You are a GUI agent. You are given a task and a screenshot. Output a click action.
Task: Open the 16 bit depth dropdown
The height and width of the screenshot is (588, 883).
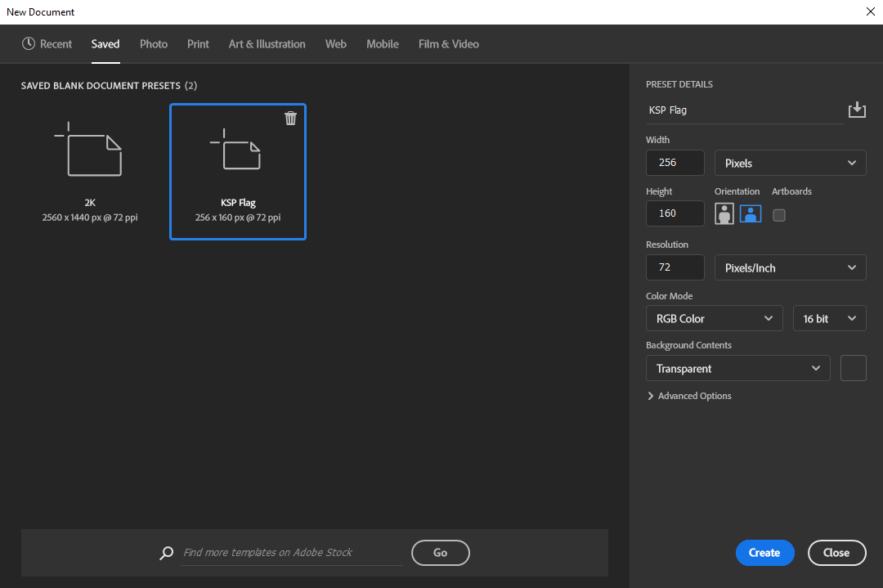coord(829,318)
